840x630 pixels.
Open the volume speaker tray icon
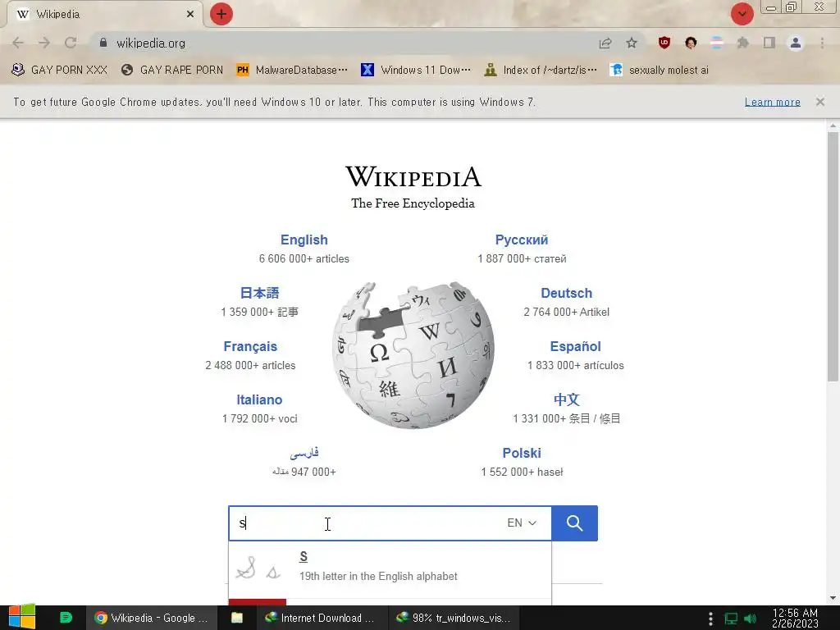coord(751,619)
